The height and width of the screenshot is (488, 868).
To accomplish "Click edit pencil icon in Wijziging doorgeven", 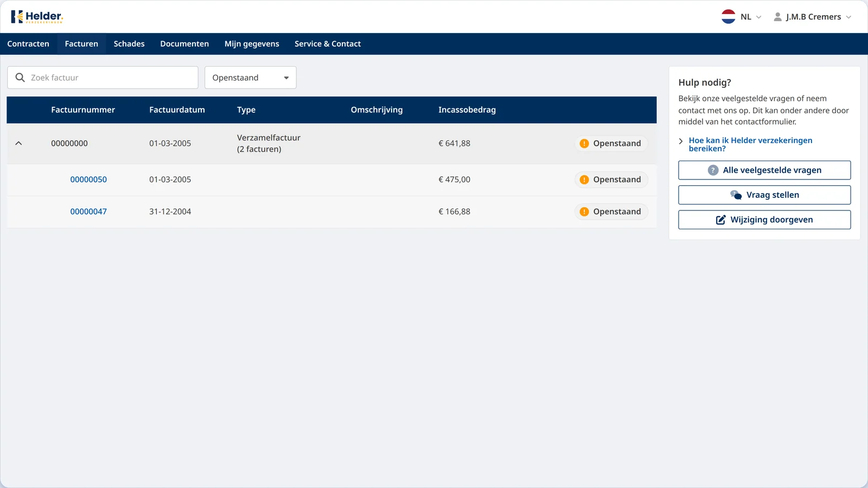I will click(x=721, y=220).
